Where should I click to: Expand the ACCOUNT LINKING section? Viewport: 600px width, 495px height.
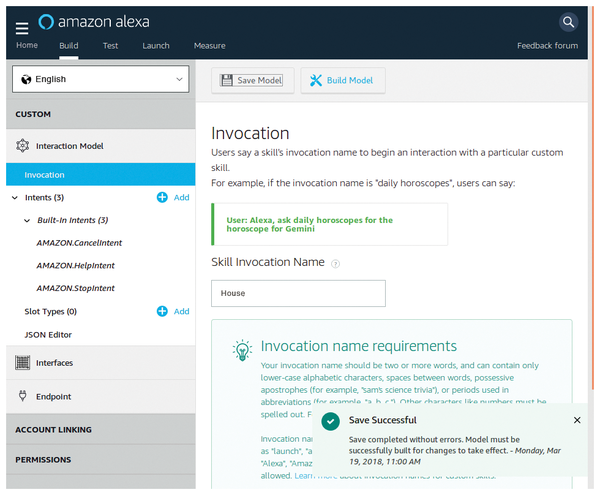(x=101, y=430)
